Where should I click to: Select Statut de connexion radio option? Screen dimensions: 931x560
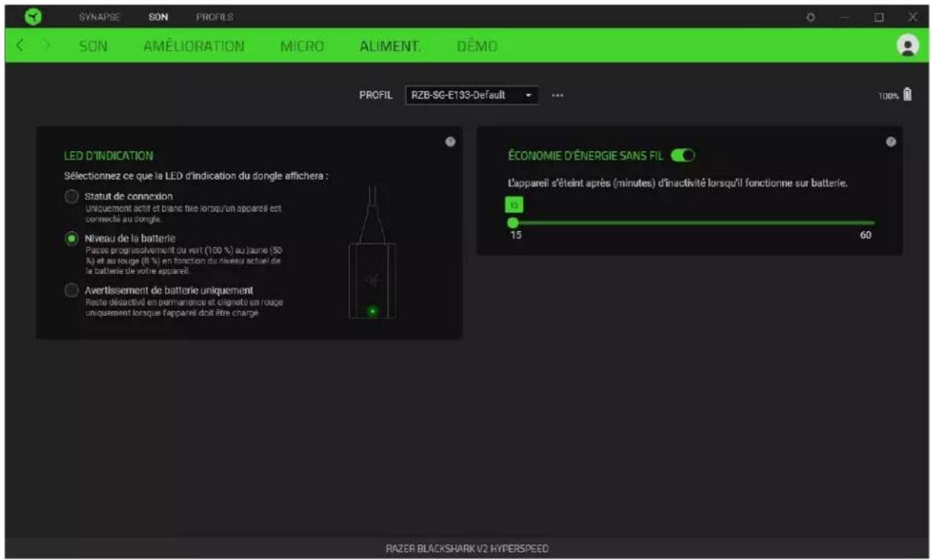[72, 197]
